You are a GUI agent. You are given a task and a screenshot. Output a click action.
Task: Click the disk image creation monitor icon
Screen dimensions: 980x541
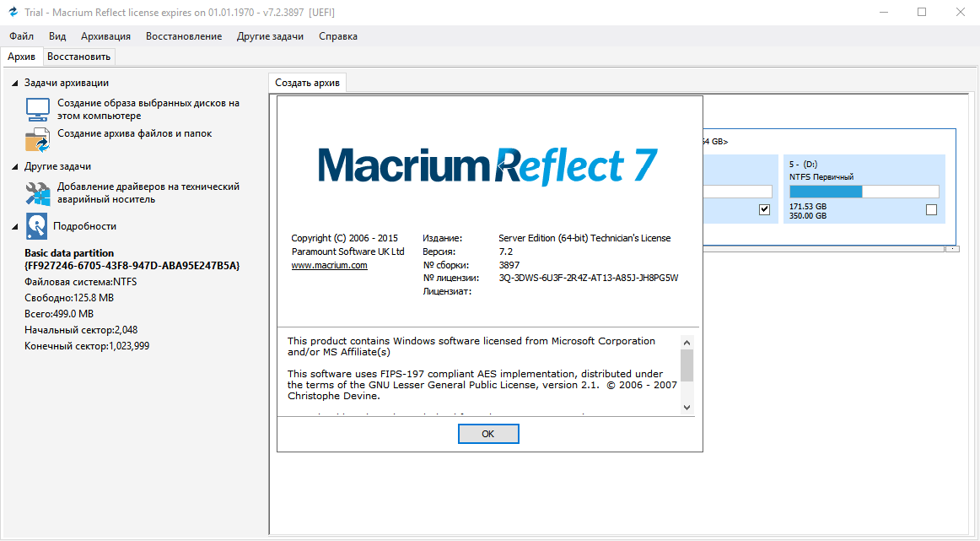[38, 110]
